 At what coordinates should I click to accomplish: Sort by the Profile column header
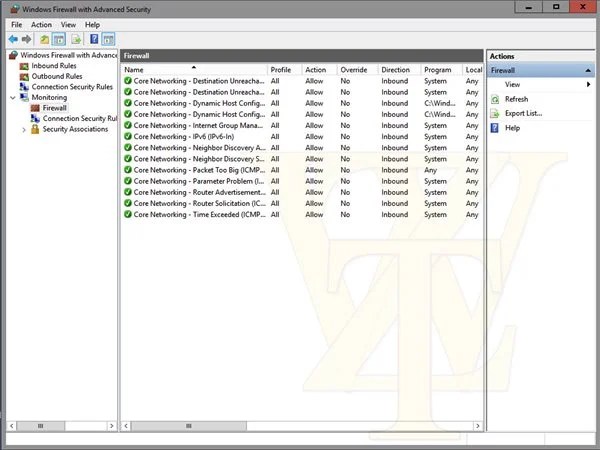284,70
